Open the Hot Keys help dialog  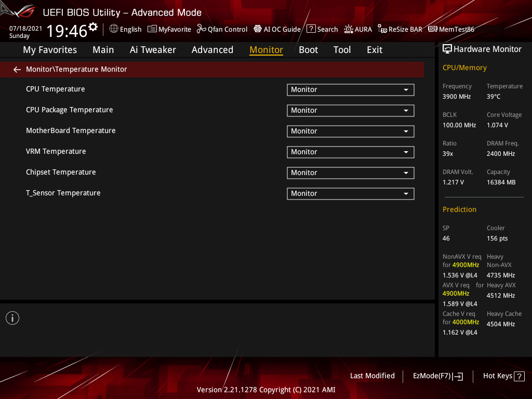pos(503,376)
